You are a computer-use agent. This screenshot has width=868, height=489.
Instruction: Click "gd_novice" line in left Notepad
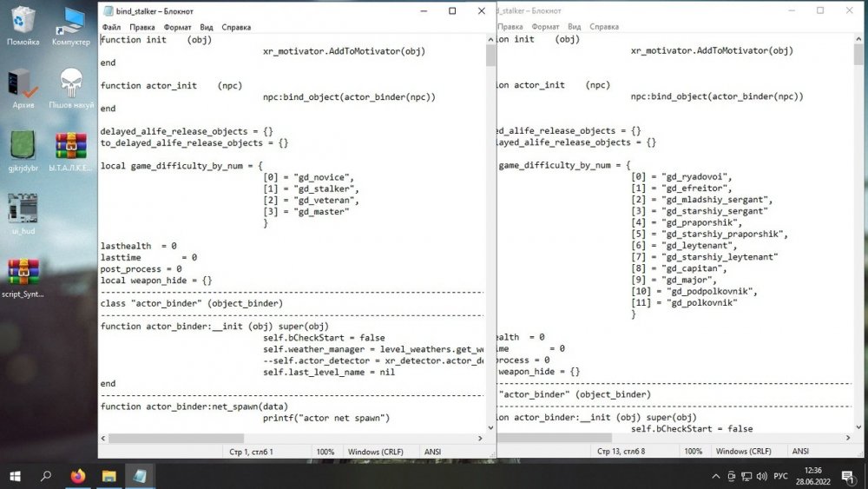308,177
